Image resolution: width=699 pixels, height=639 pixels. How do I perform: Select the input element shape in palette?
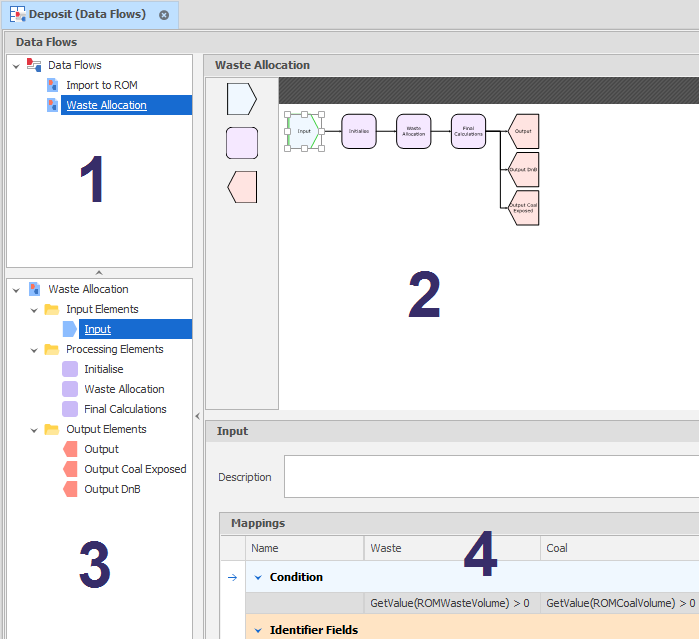(x=241, y=98)
